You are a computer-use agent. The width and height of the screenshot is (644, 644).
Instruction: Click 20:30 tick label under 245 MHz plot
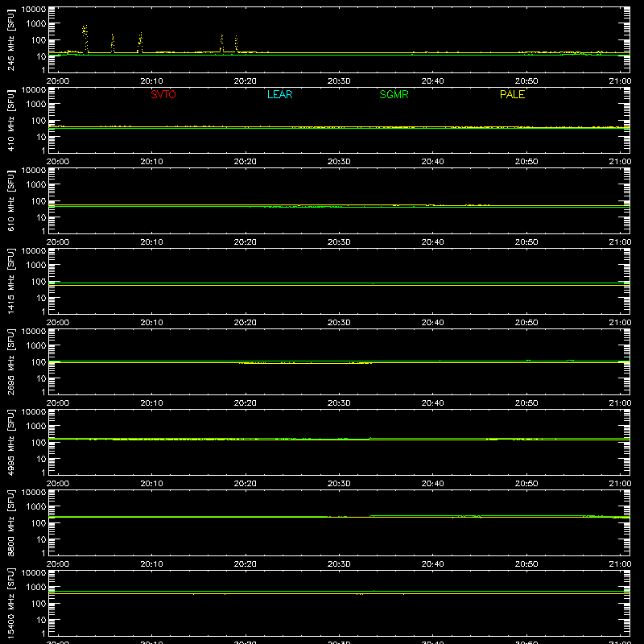[x=339, y=81]
